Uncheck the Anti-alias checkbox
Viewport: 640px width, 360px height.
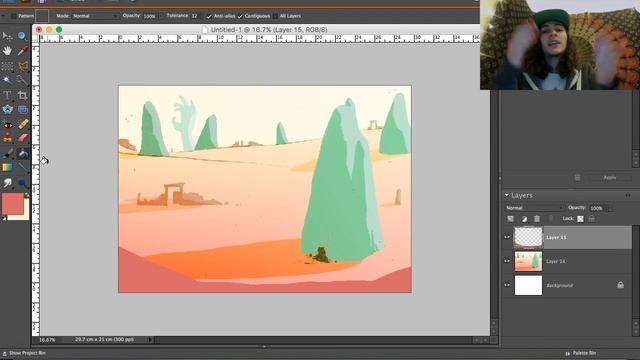pyautogui.click(x=209, y=16)
